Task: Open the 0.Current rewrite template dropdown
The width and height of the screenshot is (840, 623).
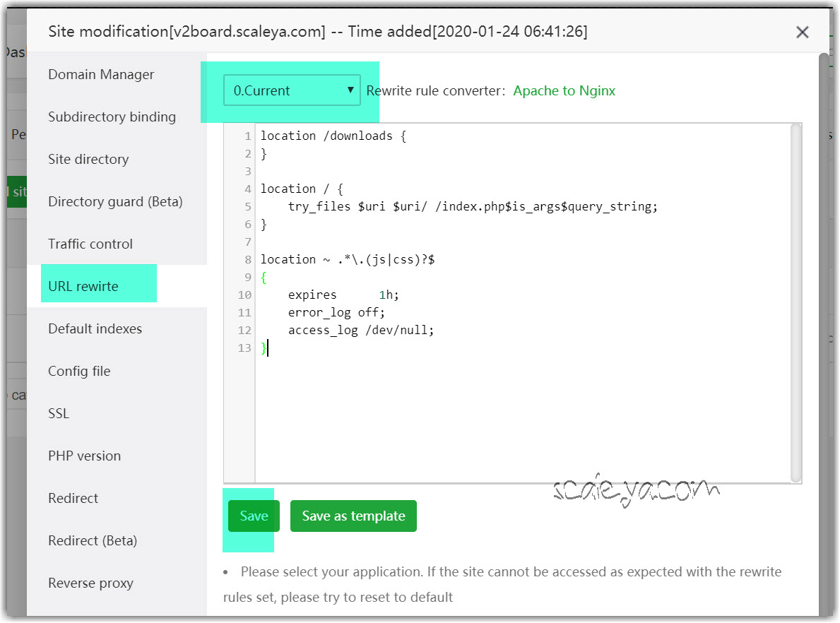Action: [x=292, y=90]
